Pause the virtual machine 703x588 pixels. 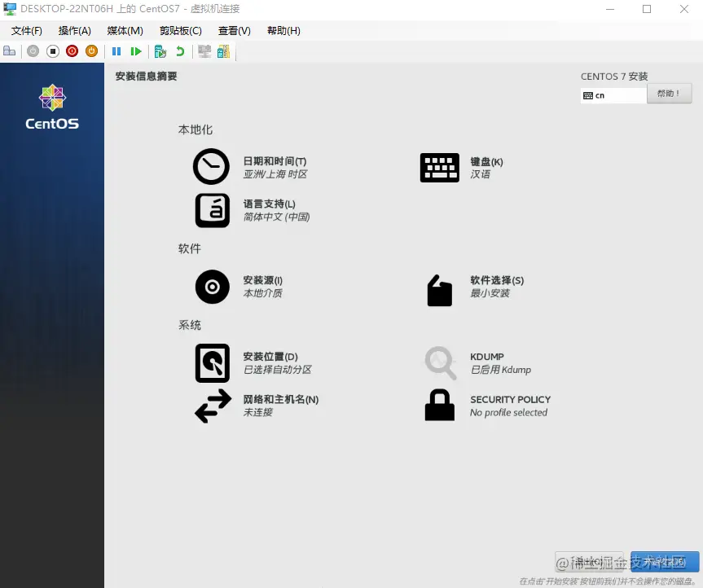point(116,50)
